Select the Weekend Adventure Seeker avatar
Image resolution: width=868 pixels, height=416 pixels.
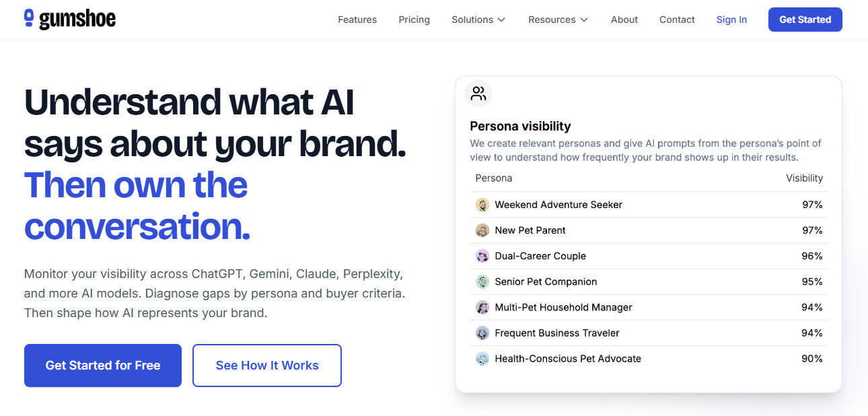(483, 205)
